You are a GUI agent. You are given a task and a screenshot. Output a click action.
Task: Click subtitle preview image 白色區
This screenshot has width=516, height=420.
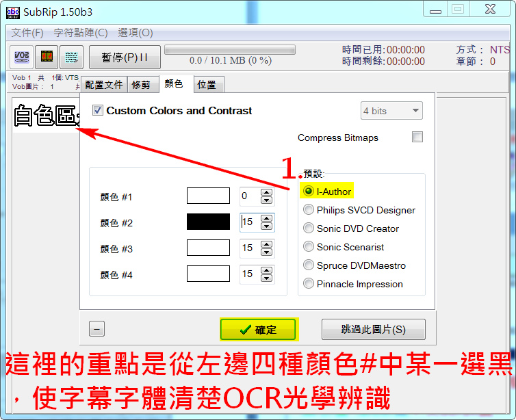point(47,115)
